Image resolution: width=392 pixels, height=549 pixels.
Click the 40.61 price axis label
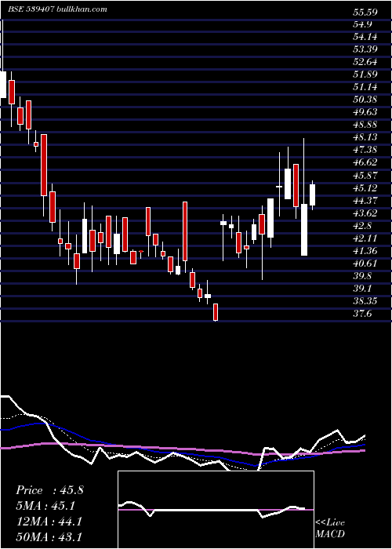point(365,264)
